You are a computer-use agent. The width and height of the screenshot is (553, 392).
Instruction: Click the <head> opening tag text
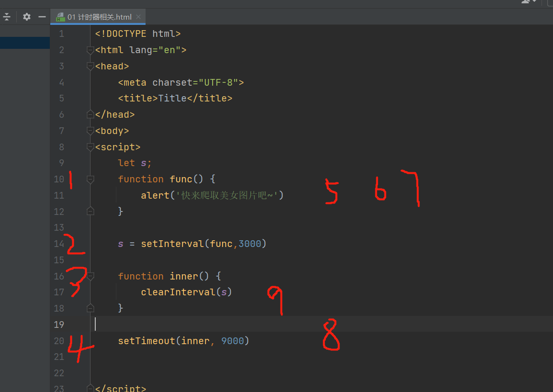112,66
